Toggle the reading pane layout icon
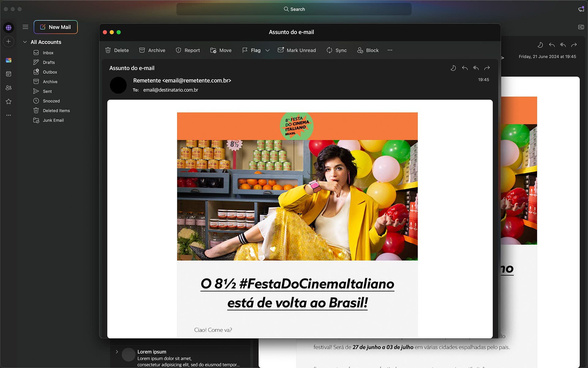 581,27
